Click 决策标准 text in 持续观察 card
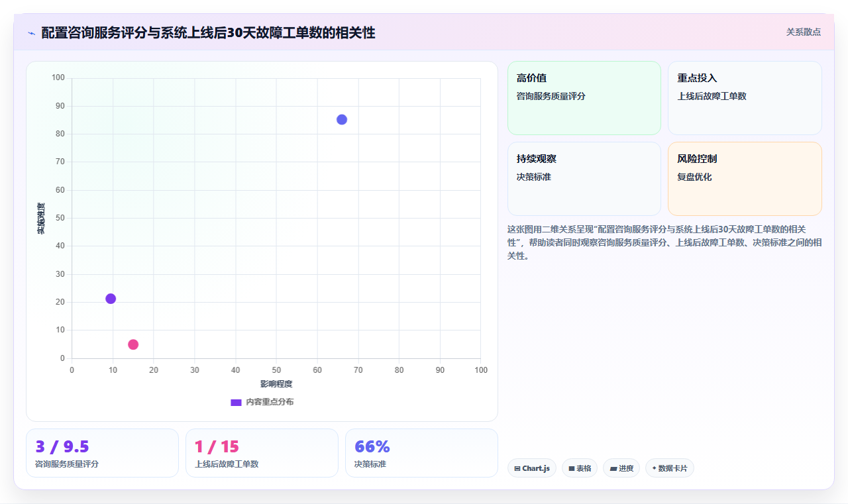Viewport: 848px width, 504px height. click(534, 177)
